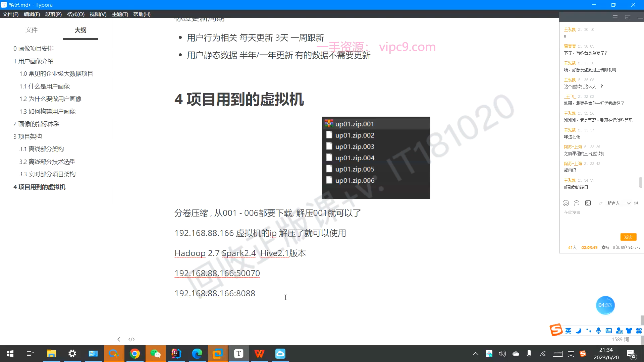The width and height of the screenshot is (644, 362).
Task: Open Sogou toolbox grid icon
Action: tap(639, 331)
